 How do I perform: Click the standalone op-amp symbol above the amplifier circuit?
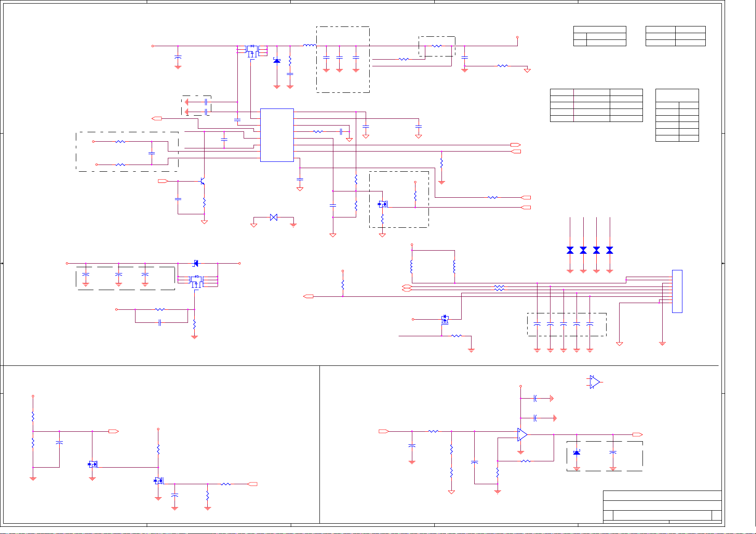click(595, 382)
